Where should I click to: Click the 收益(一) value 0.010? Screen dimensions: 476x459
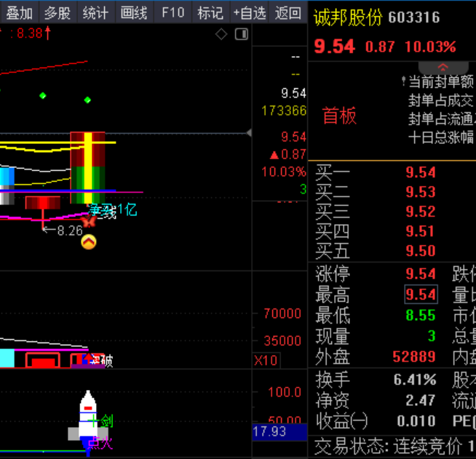pos(416,421)
